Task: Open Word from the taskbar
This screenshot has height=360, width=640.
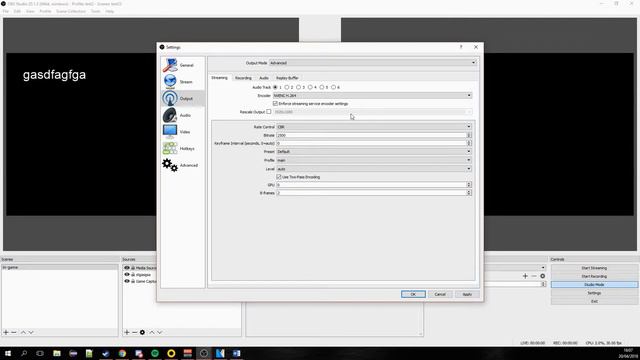Action: tap(236, 353)
